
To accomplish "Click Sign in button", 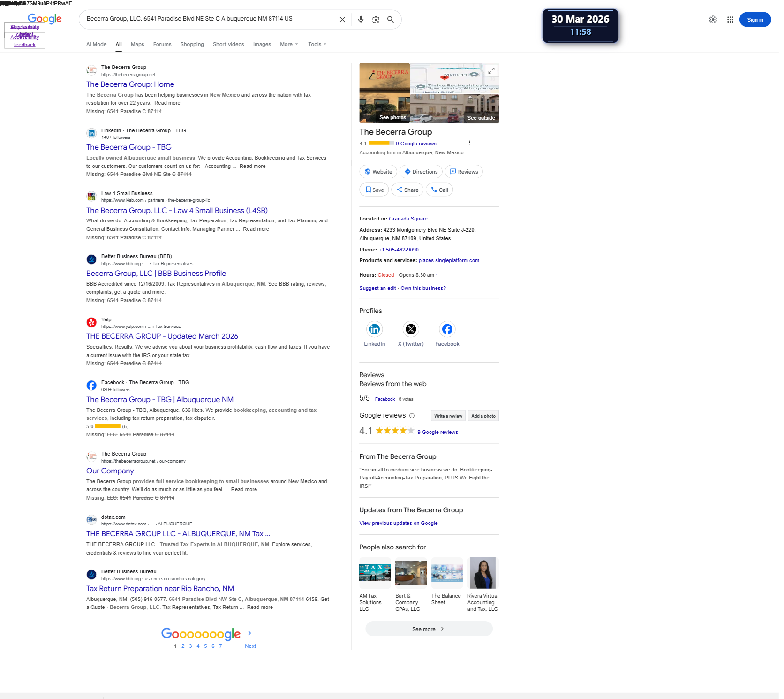I will pyautogui.click(x=755, y=20).
